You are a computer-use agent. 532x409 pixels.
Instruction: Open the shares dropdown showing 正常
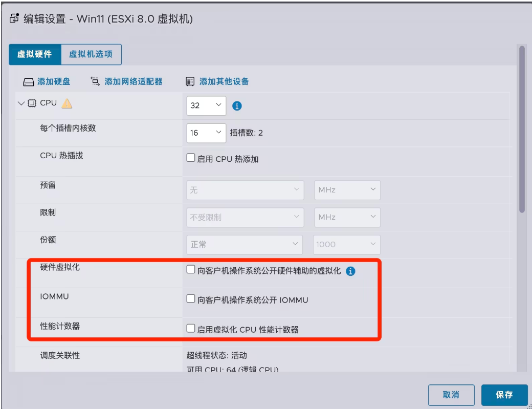coord(245,245)
